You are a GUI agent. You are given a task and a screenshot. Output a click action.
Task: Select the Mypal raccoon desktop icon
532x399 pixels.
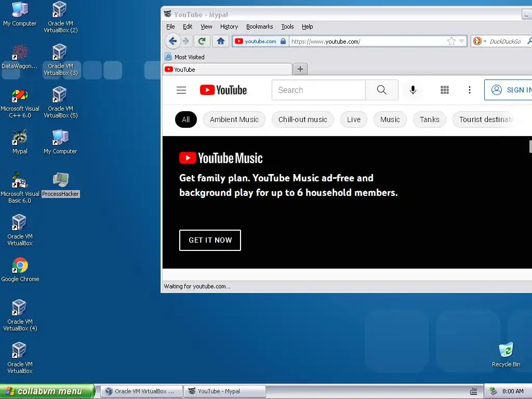[x=20, y=142]
